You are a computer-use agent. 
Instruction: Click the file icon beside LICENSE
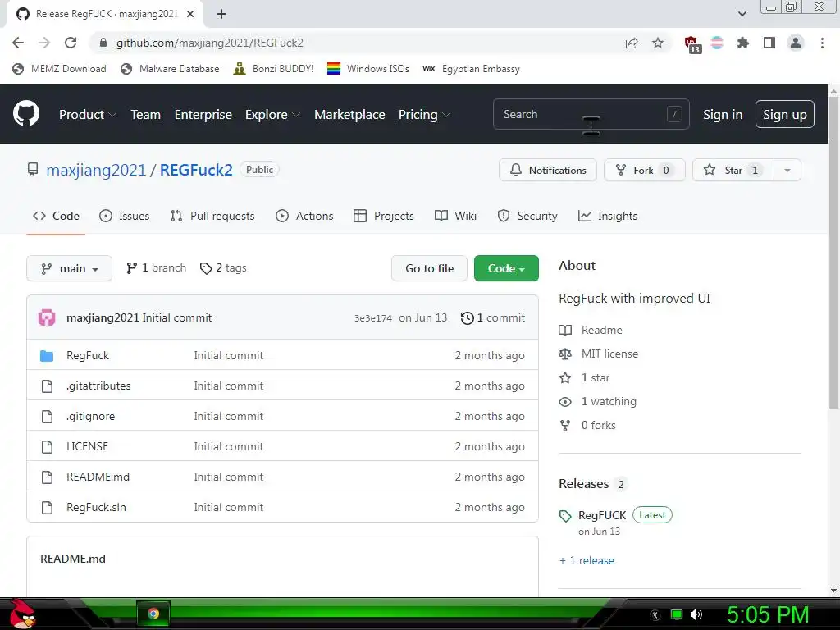point(47,447)
